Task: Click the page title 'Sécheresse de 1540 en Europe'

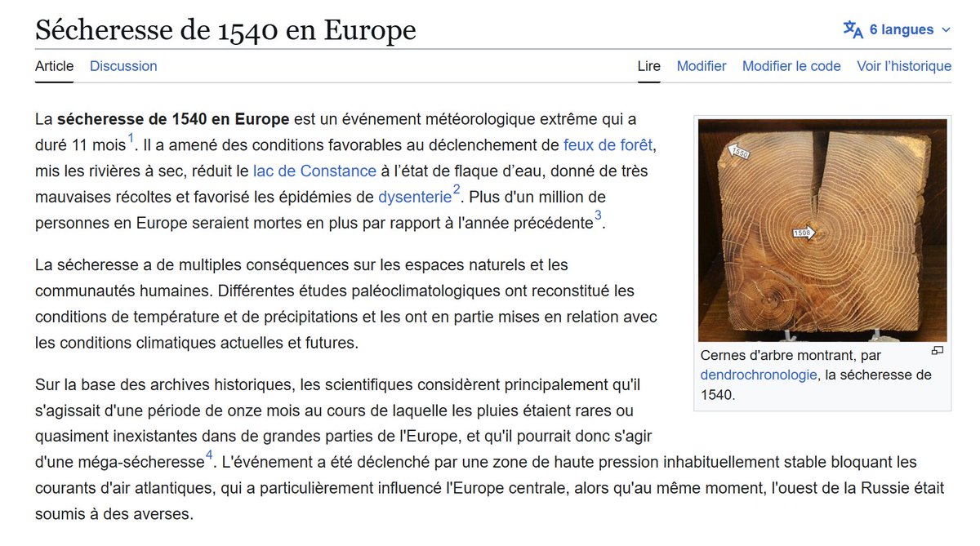Action: point(225,30)
